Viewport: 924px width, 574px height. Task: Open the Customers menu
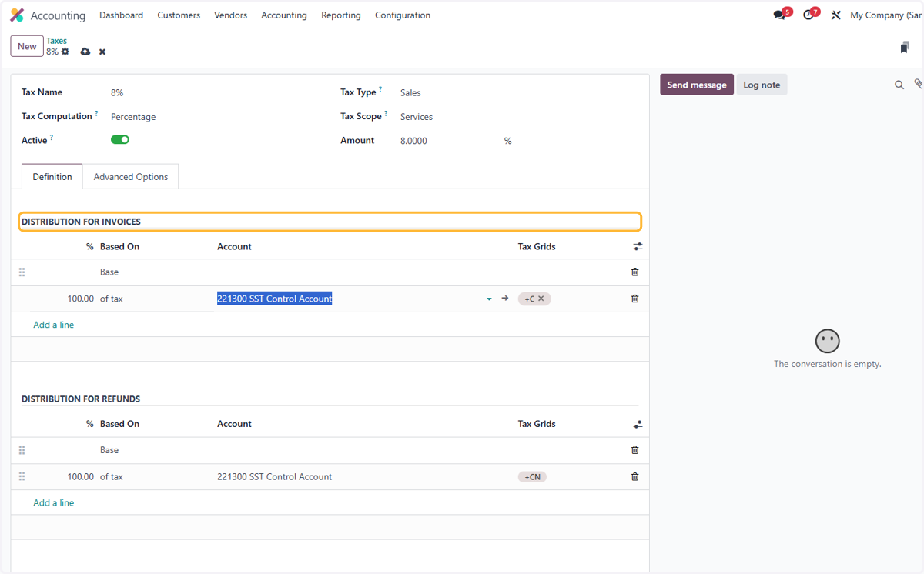click(179, 15)
